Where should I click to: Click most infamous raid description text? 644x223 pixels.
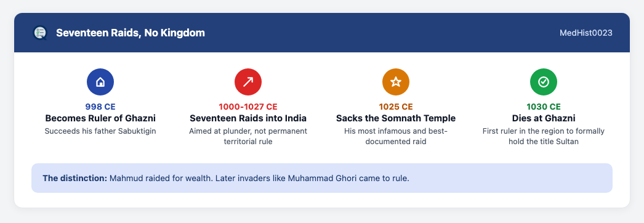click(x=395, y=136)
